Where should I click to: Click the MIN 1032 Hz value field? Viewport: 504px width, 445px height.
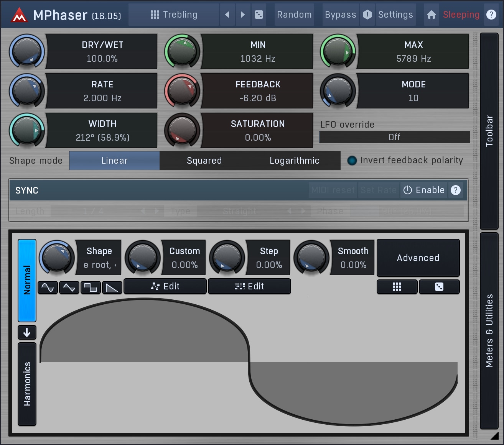[258, 51]
